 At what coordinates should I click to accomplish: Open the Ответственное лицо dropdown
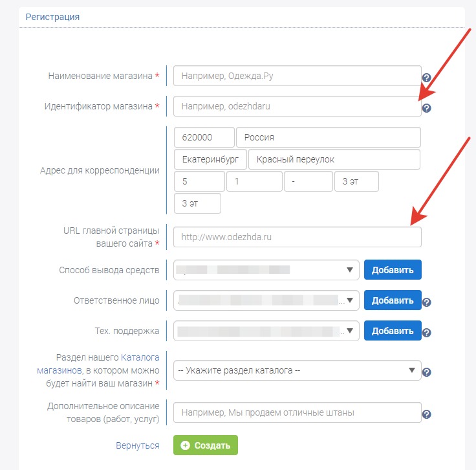point(266,300)
